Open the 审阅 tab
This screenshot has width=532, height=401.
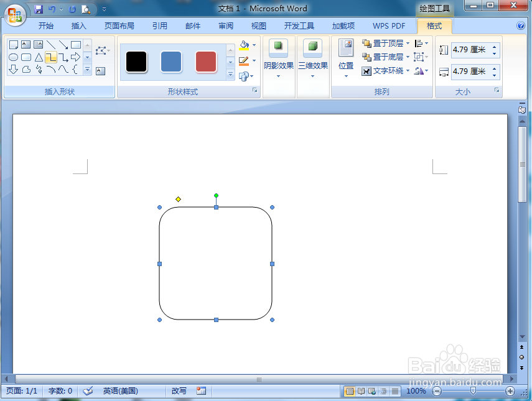click(226, 25)
